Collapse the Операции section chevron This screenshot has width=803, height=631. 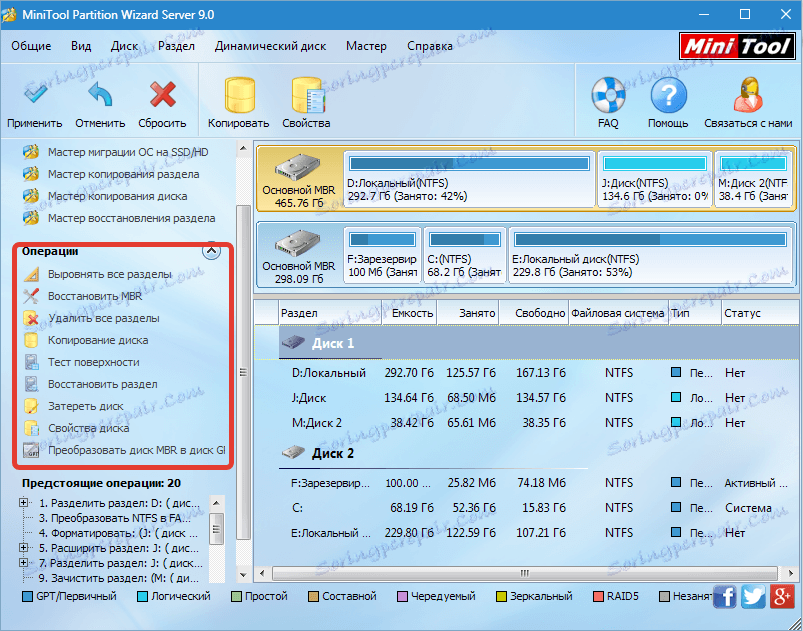coord(212,250)
